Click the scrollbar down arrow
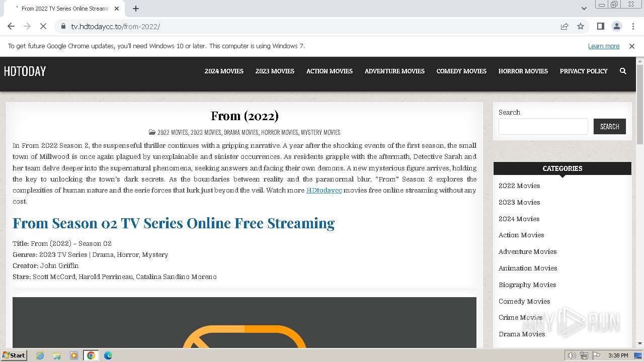Image resolution: width=644 pixels, height=362 pixels. (x=640, y=344)
